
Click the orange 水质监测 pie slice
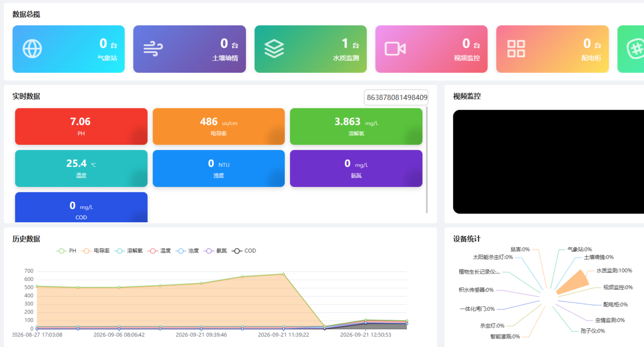574,283
